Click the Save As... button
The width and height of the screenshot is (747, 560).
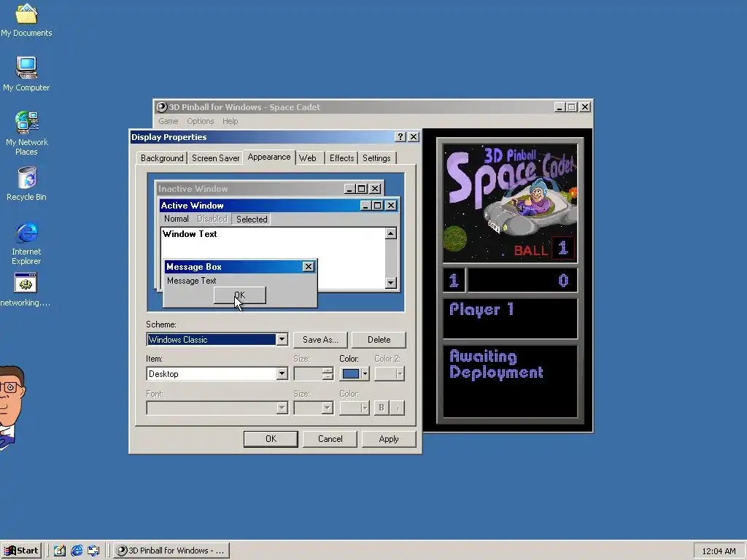320,340
